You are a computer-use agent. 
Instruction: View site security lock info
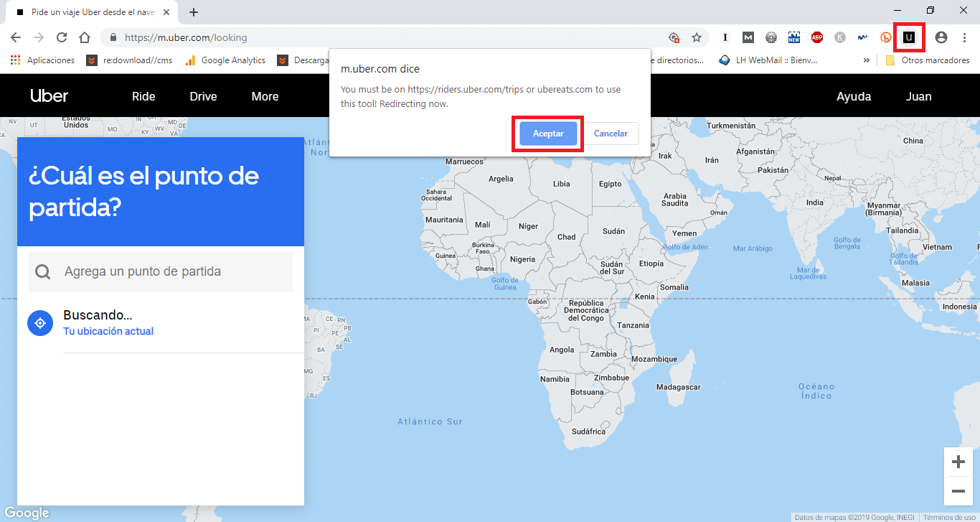pos(113,37)
